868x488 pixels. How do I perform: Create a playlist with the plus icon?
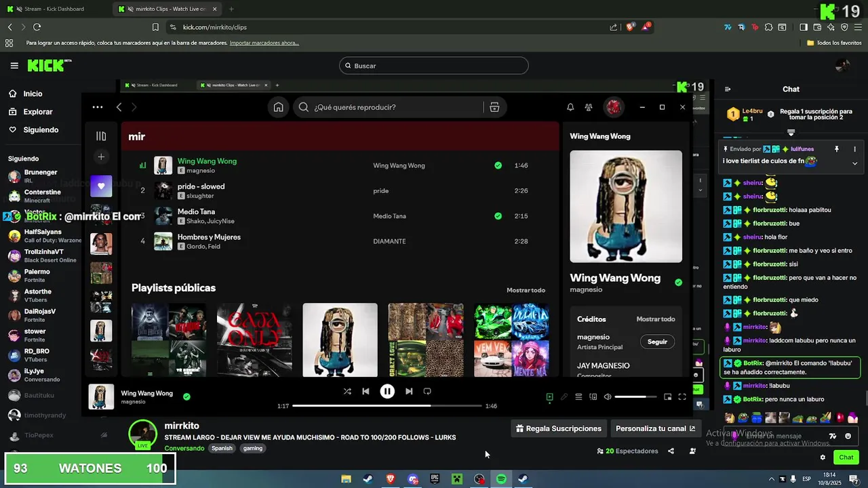click(101, 157)
